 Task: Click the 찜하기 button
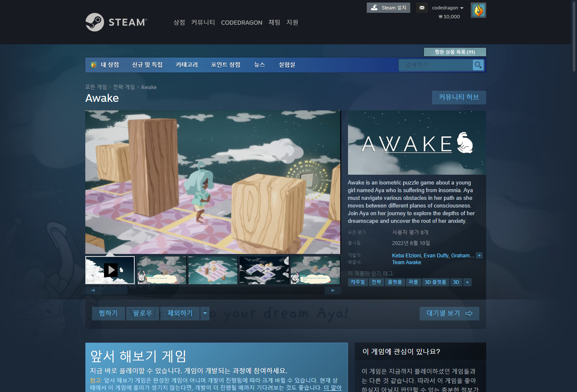108,313
